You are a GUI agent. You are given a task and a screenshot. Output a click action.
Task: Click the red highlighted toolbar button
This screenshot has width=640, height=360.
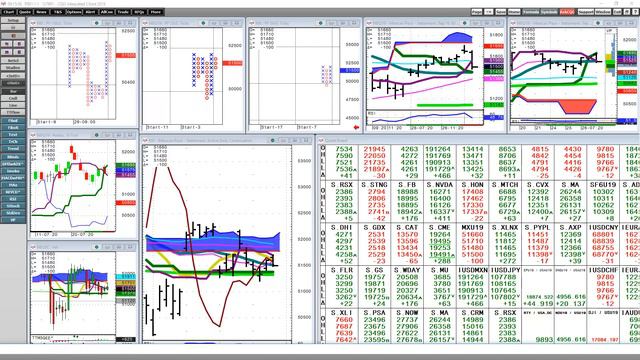pyautogui.click(x=567, y=12)
